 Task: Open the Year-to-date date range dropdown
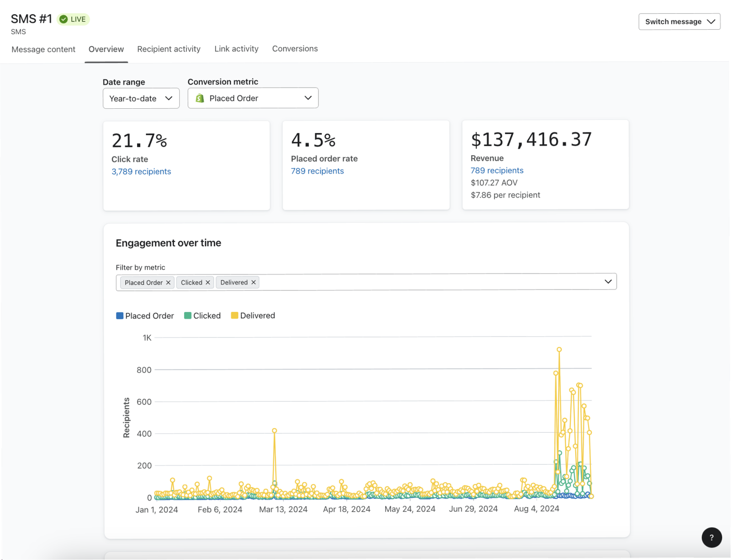tap(141, 98)
